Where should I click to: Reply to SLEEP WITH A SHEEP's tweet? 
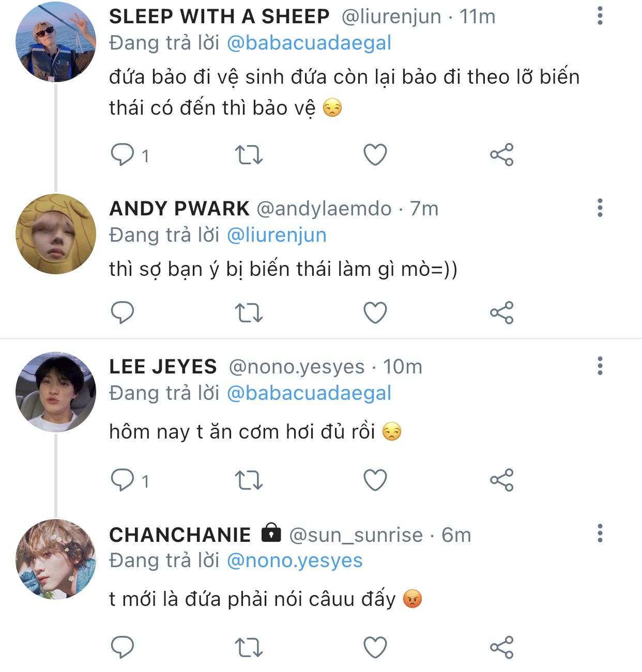pyautogui.click(x=123, y=154)
